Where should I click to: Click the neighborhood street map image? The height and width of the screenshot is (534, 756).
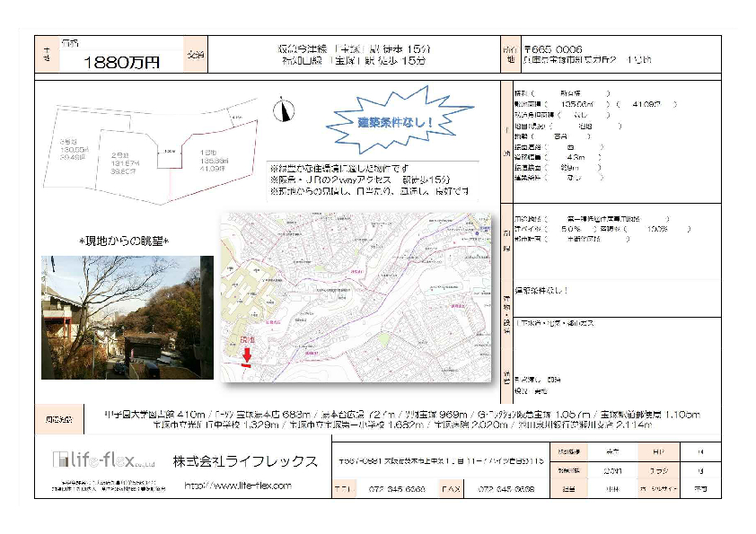click(x=356, y=297)
